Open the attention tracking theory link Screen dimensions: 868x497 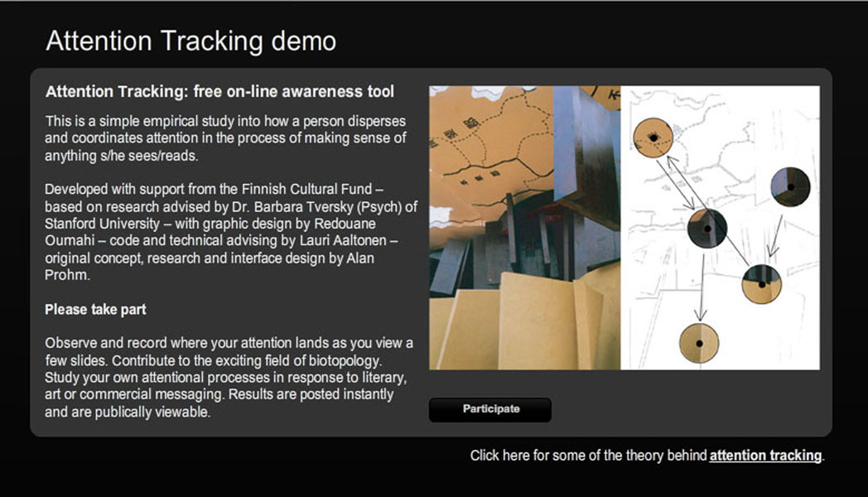click(x=764, y=455)
